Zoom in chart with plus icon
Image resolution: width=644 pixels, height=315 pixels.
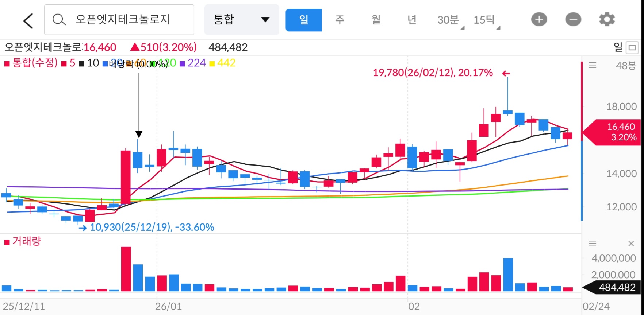[x=539, y=19]
